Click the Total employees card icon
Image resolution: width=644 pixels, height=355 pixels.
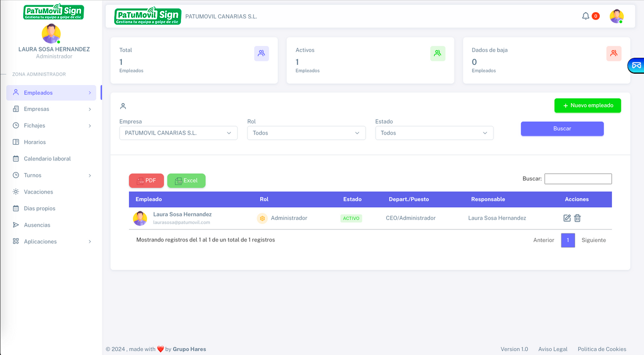pyautogui.click(x=261, y=53)
